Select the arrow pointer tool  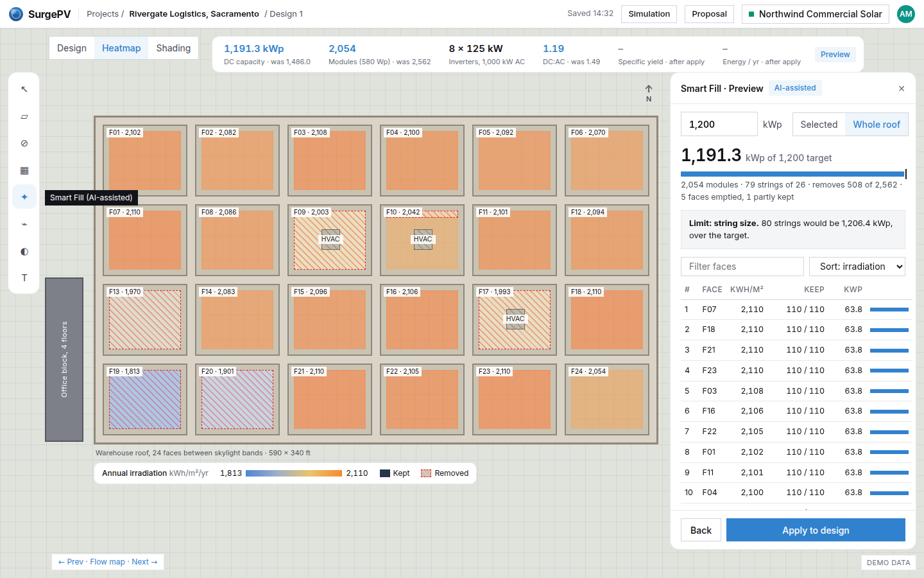coord(24,89)
